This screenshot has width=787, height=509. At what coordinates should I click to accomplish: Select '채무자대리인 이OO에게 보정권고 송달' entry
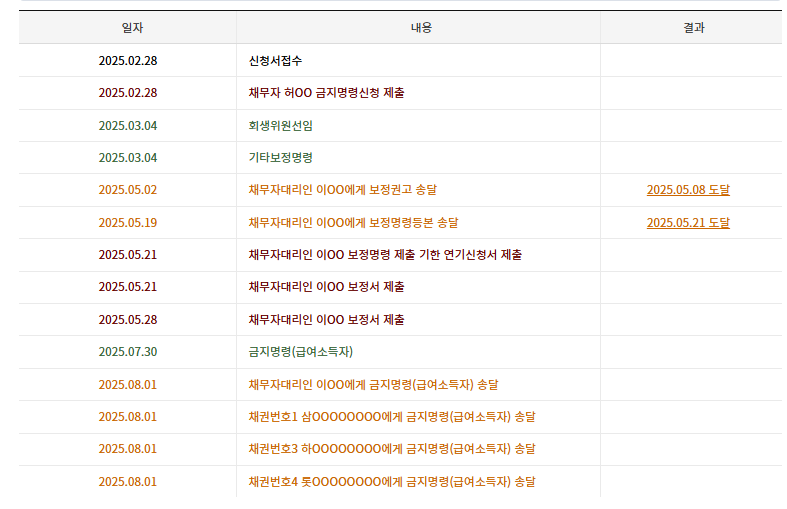tap(342, 190)
